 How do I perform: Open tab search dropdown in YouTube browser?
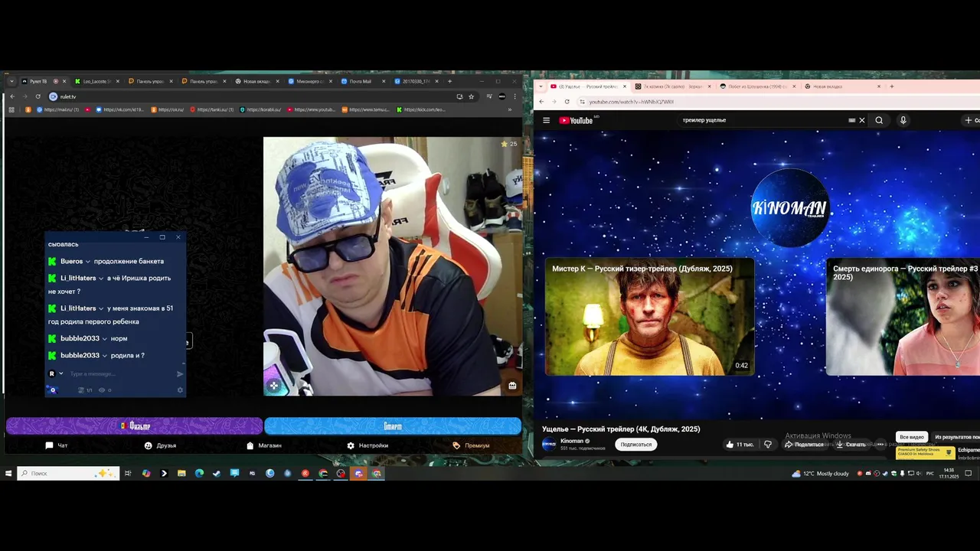tap(541, 86)
